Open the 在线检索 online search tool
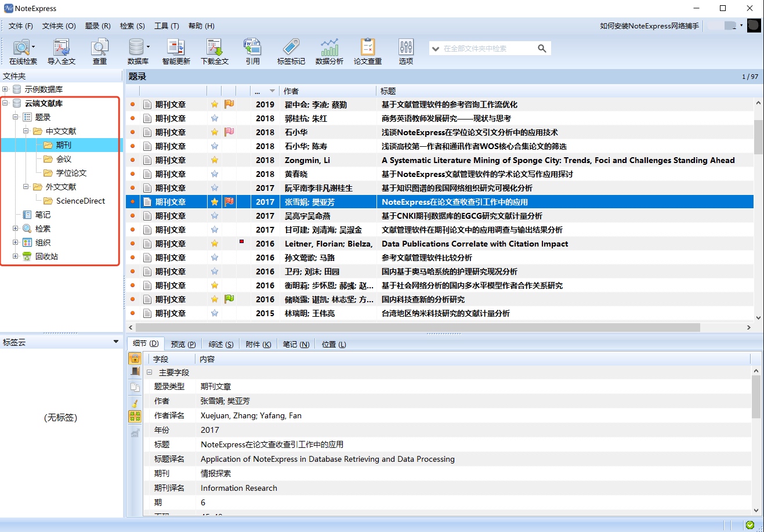The height and width of the screenshot is (532, 764). click(23, 52)
